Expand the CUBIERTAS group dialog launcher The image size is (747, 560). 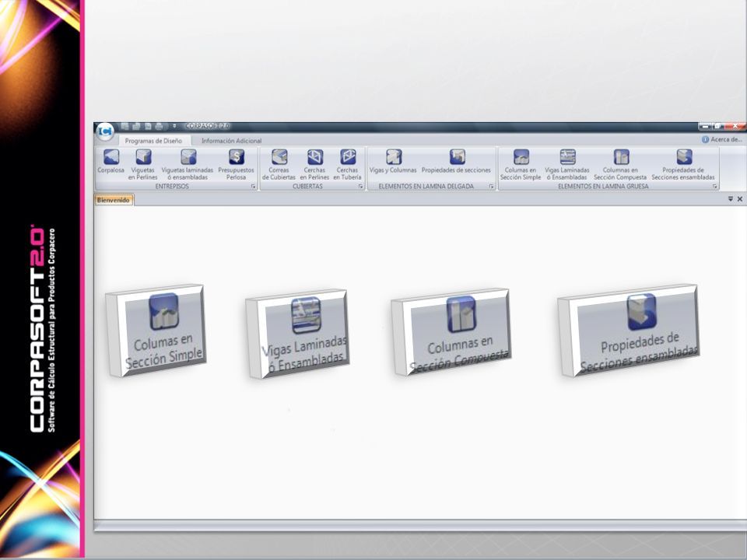pyautogui.click(x=360, y=187)
